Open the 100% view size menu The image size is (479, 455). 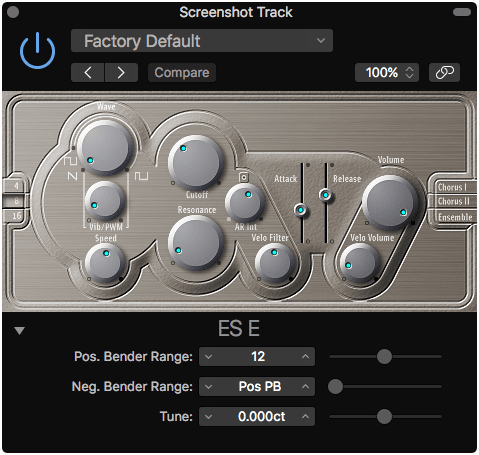click(x=387, y=72)
